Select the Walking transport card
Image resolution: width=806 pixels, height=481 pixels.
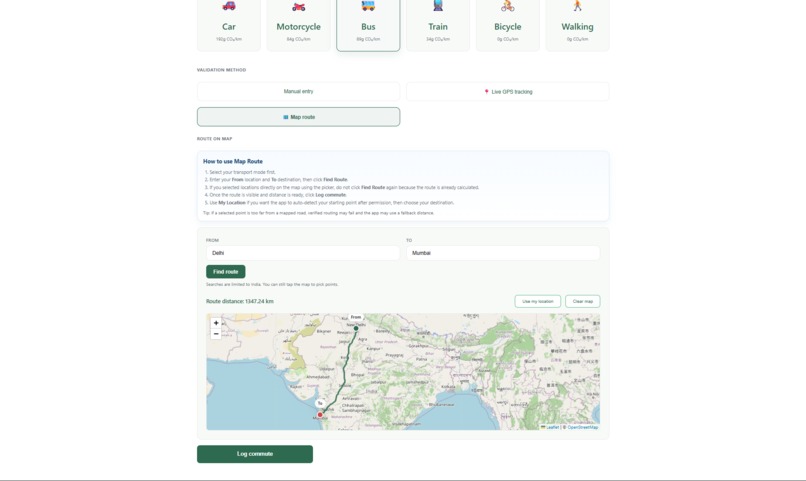point(577,24)
